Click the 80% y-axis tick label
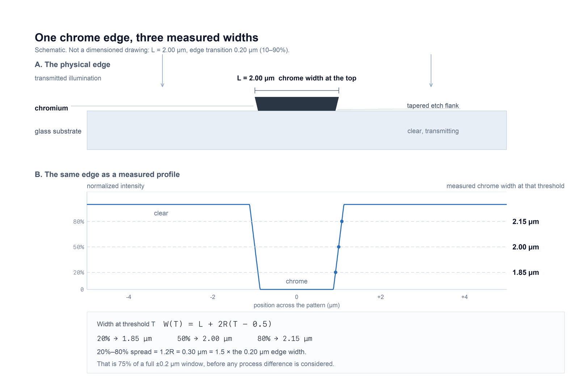This screenshot has height=392, width=579. [x=79, y=222]
